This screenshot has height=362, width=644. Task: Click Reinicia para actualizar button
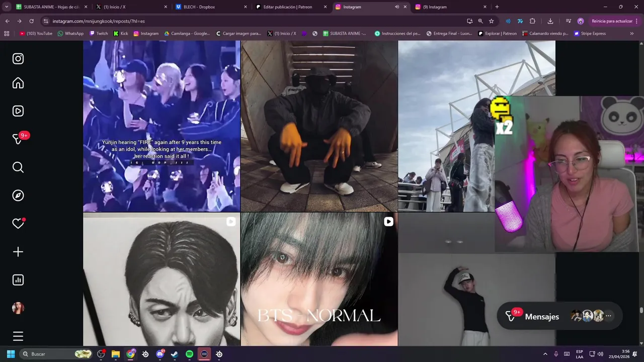coord(612,21)
